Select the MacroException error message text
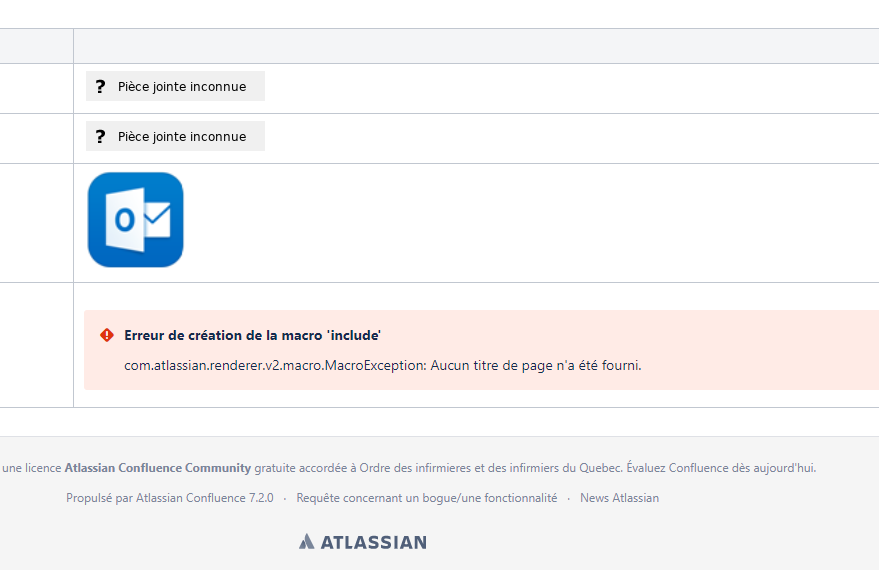 click(x=383, y=365)
